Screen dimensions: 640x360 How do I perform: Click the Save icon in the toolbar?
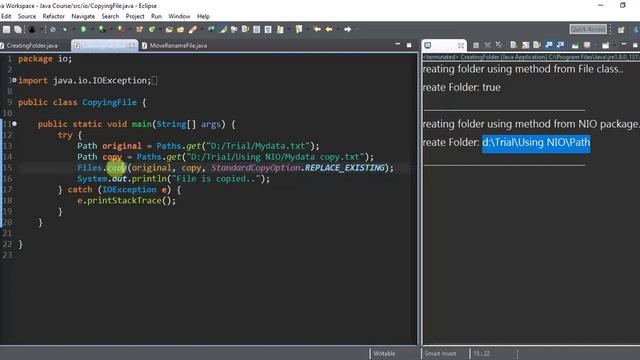[x=6, y=29]
